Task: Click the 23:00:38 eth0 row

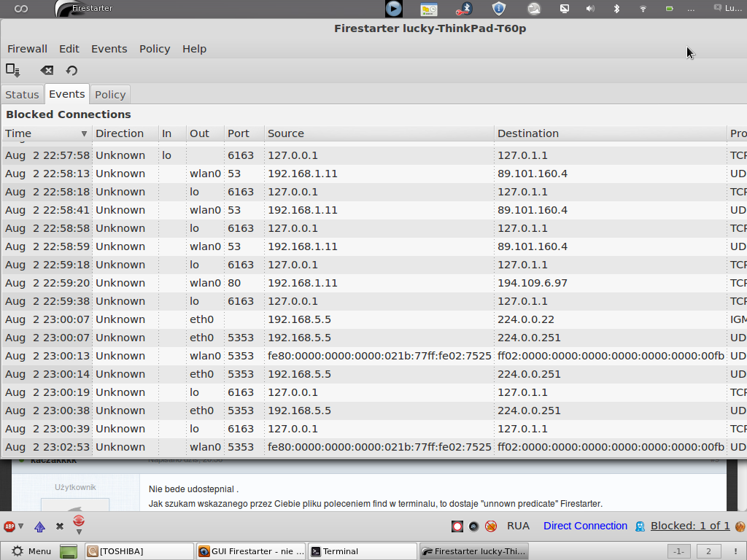Action: point(373,411)
